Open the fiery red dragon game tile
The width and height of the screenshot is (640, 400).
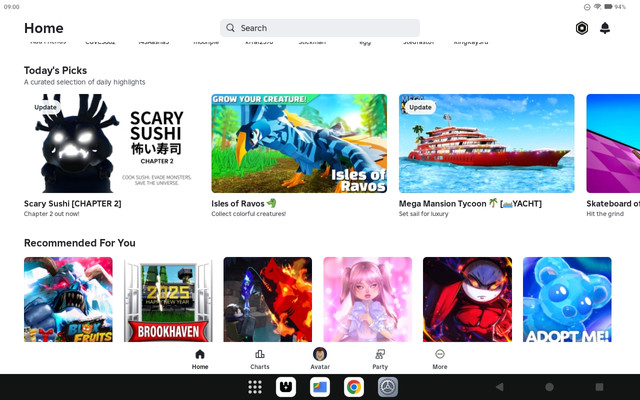[x=268, y=299]
